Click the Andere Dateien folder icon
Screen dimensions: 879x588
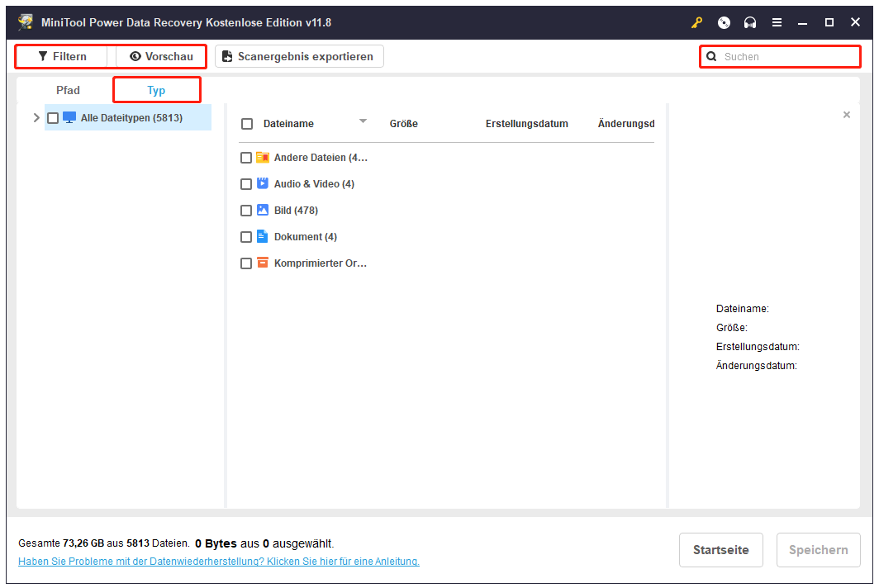click(263, 158)
